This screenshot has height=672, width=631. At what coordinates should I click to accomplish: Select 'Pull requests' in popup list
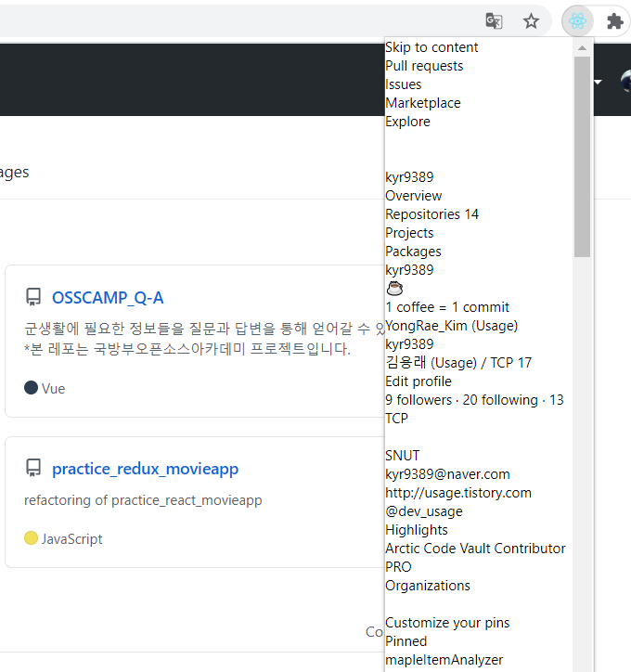coord(424,66)
